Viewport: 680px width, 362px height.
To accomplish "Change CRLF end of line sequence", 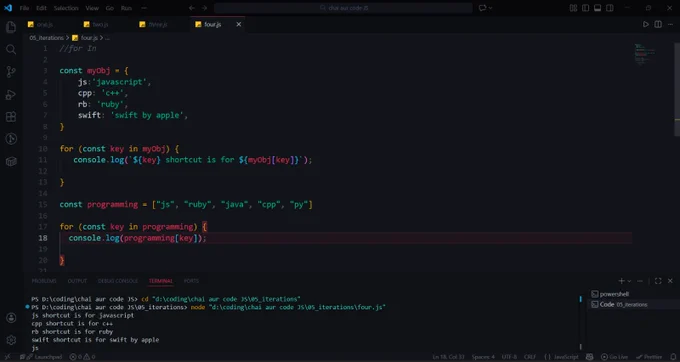I will click(530, 357).
